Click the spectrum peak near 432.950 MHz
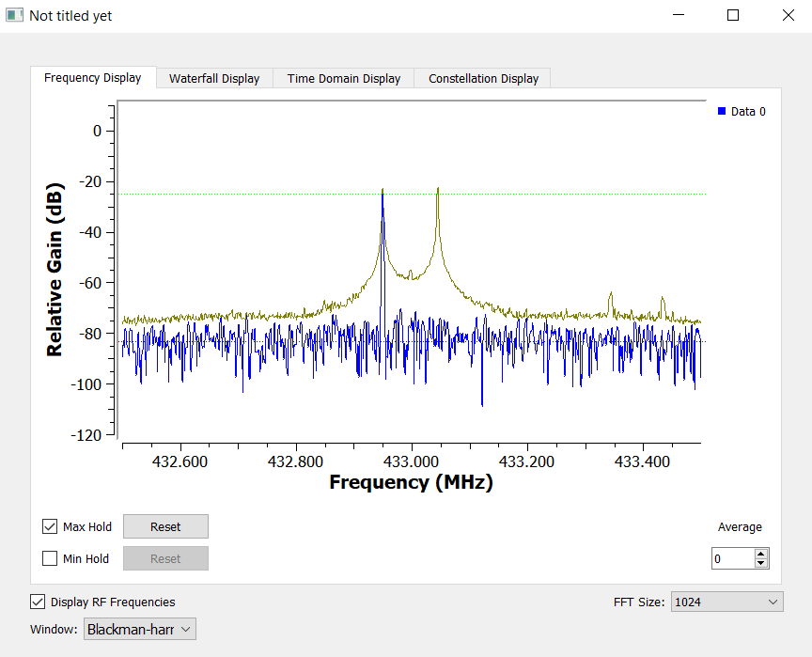The width and height of the screenshot is (812, 657). [x=383, y=193]
